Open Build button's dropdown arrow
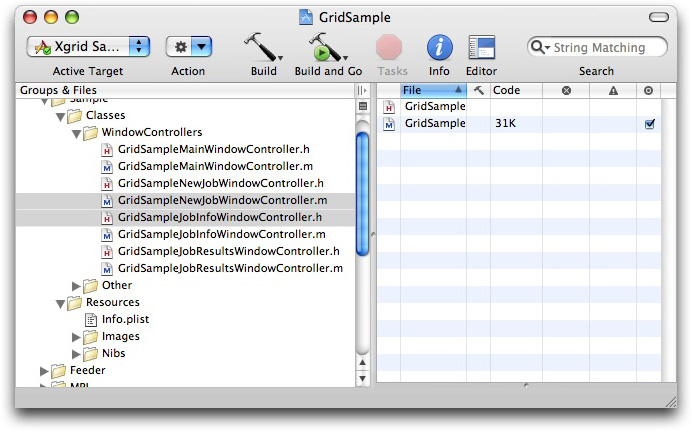 280,58
